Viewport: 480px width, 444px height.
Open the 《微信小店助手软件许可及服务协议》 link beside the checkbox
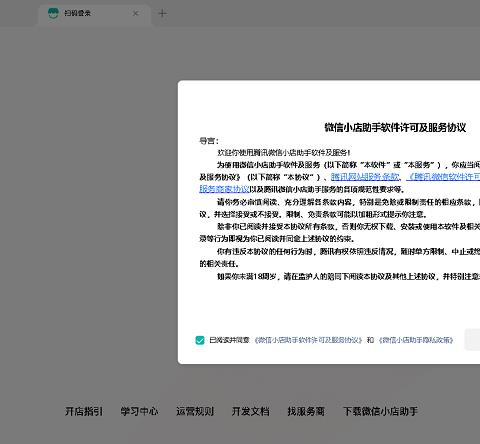[308, 340]
